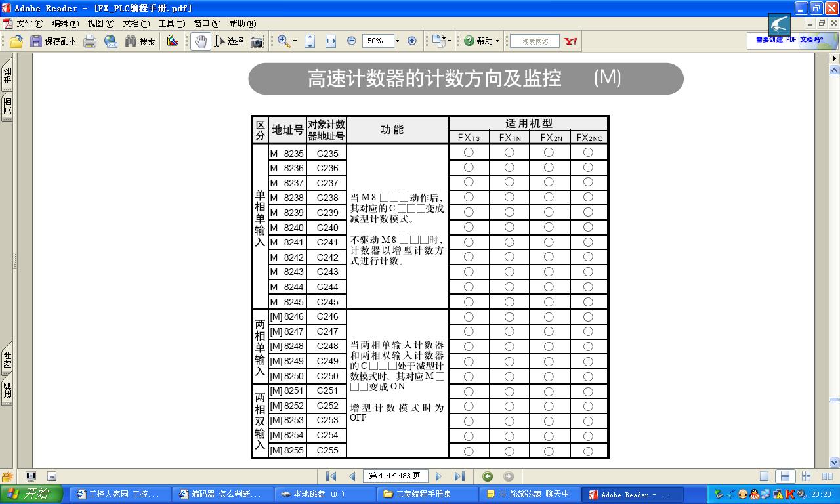Open the zoom percentage dropdown

coord(397,41)
